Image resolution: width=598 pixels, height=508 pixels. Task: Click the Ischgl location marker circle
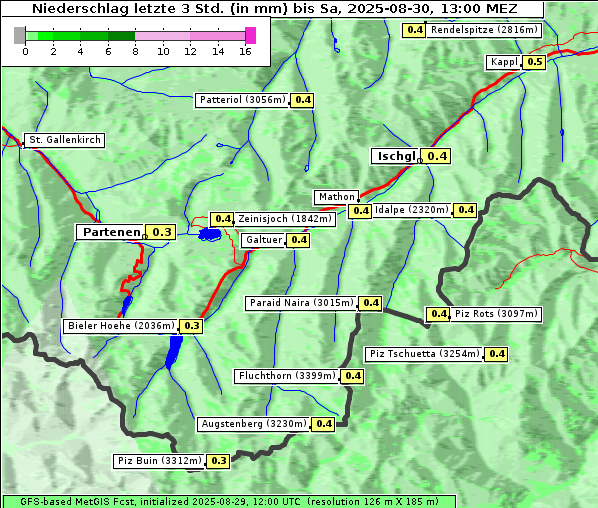click(420, 161)
